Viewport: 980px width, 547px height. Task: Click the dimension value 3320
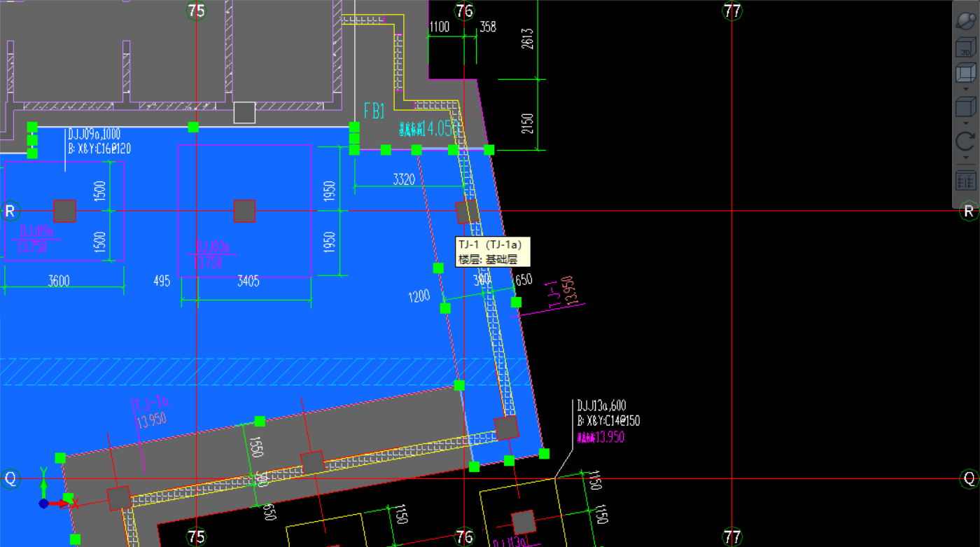pyautogui.click(x=404, y=179)
